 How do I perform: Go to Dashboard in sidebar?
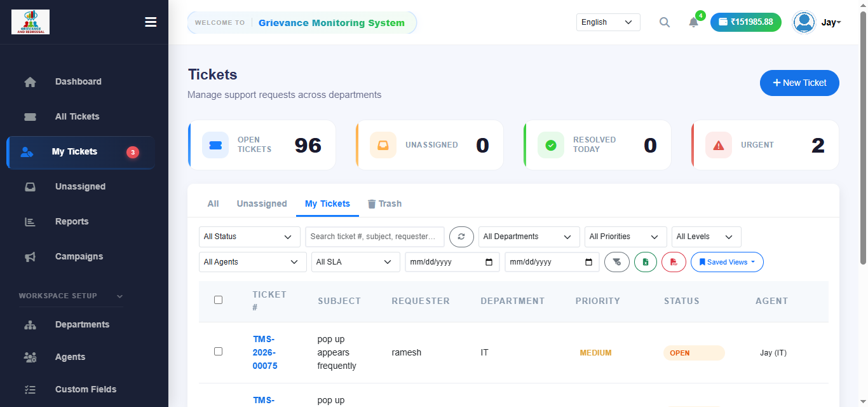pos(78,81)
